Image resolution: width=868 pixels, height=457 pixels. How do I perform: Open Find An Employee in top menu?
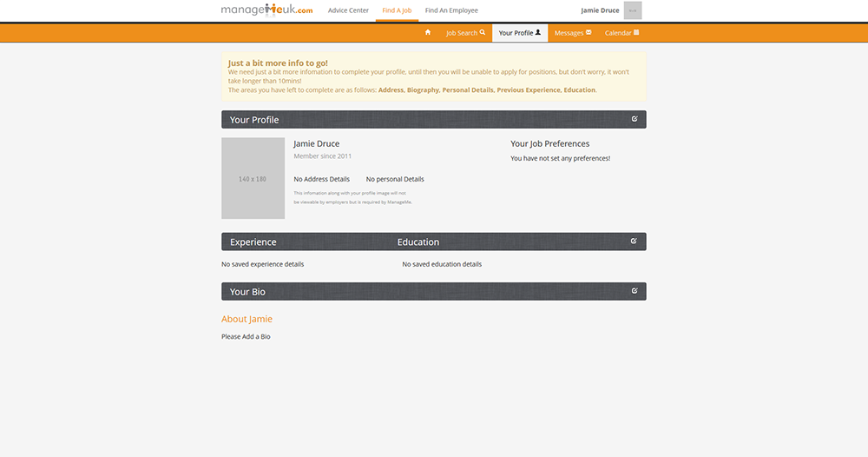pyautogui.click(x=451, y=10)
